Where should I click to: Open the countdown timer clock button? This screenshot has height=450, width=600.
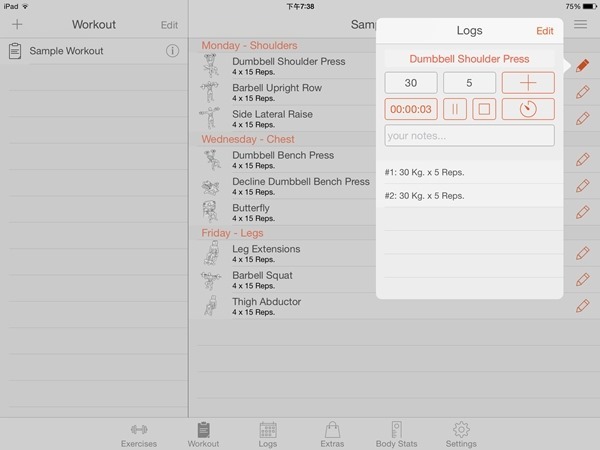click(528, 109)
